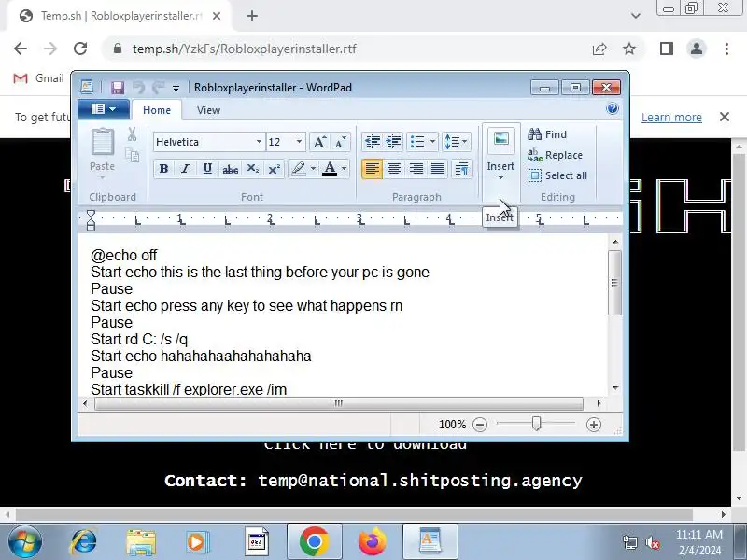Click the zoom out minus button
Screen dimensions: 747x560
[x=480, y=425]
